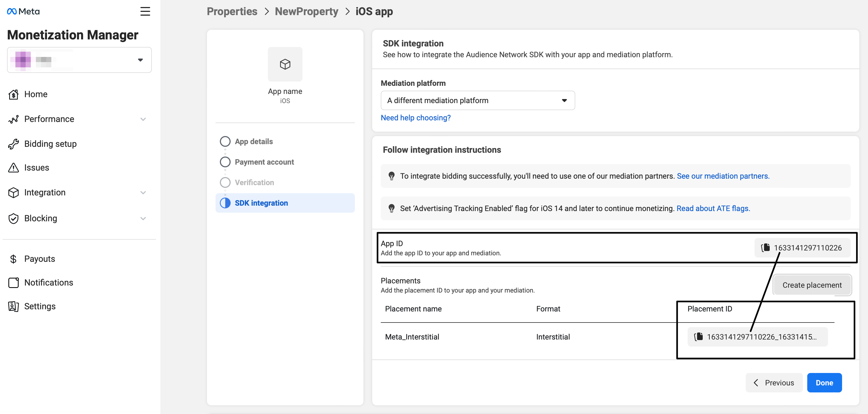Go to NewProperty breadcrumb
Screen dimensions: 868x414
click(306, 11)
